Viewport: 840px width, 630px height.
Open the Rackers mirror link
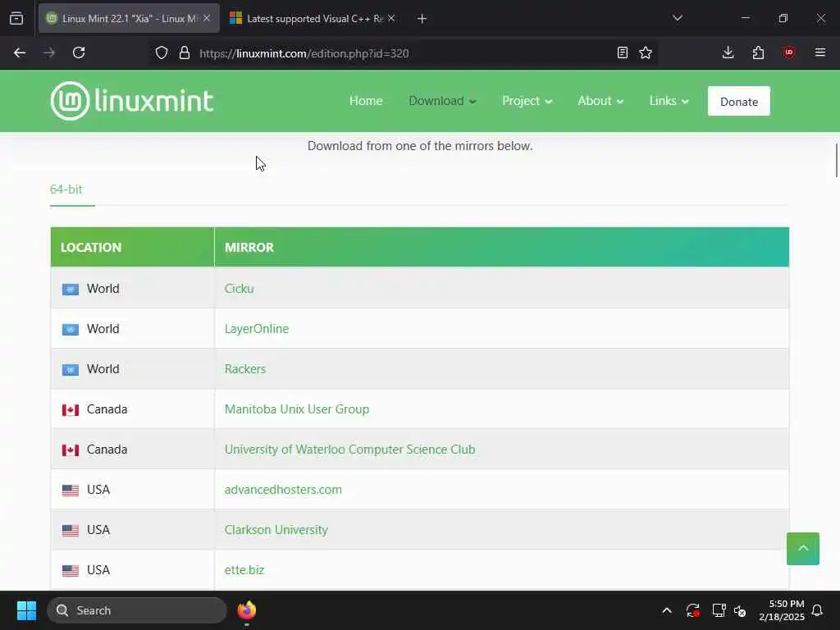click(244, 368)
